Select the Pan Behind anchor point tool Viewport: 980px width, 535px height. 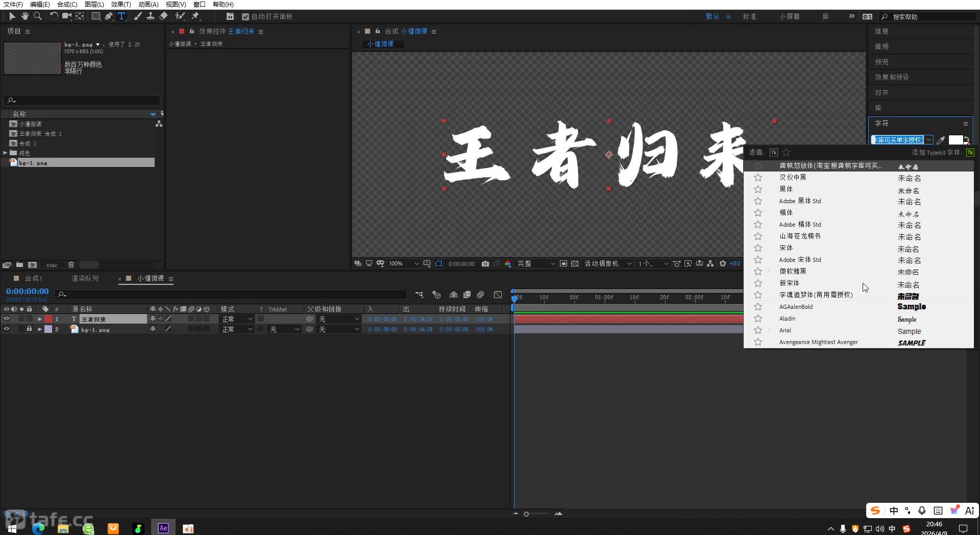[x=80, y=16]
